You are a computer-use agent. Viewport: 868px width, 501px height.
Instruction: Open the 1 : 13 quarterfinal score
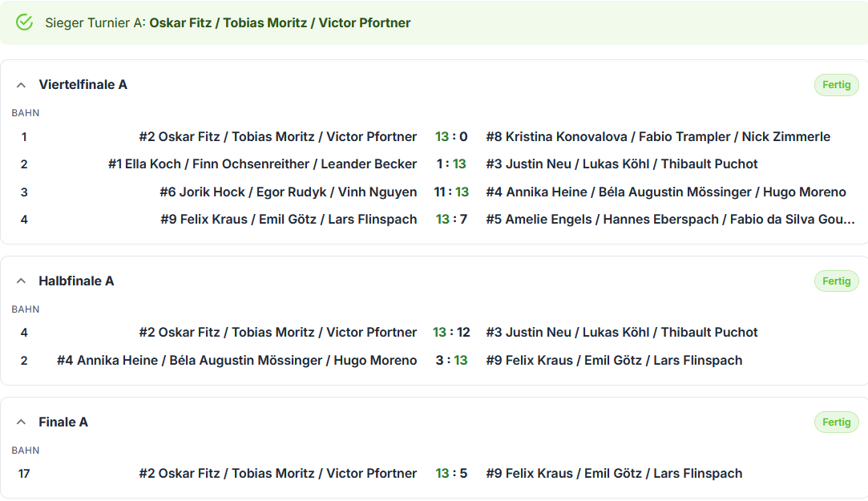click(451, 164)
